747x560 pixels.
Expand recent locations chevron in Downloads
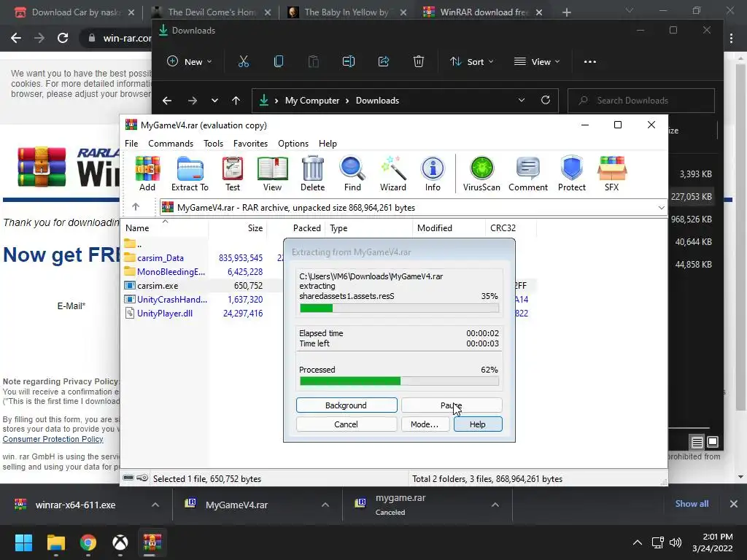215,101
